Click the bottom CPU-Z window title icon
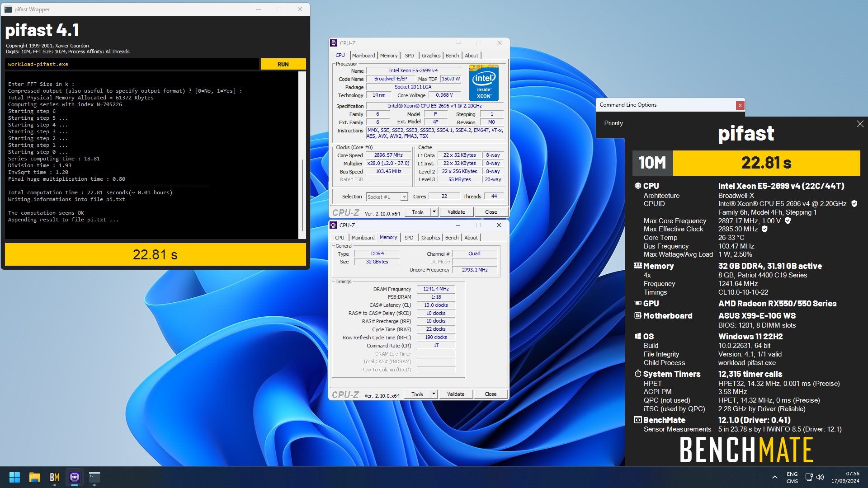 [333, 225]
